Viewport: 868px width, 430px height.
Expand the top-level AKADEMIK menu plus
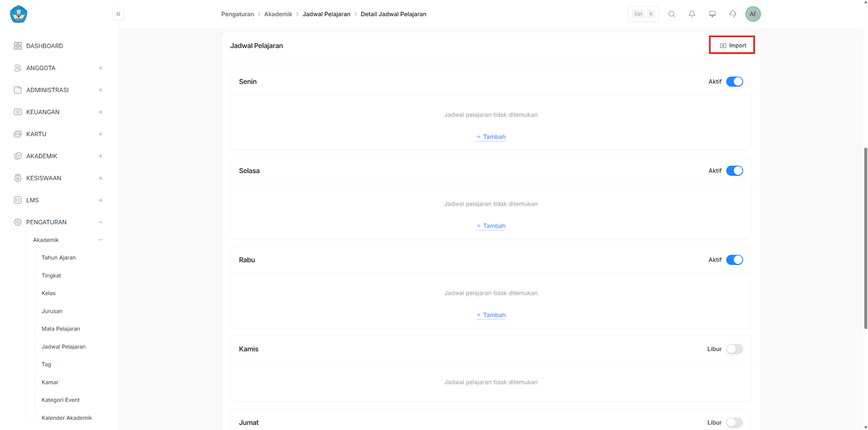[100, 156]
